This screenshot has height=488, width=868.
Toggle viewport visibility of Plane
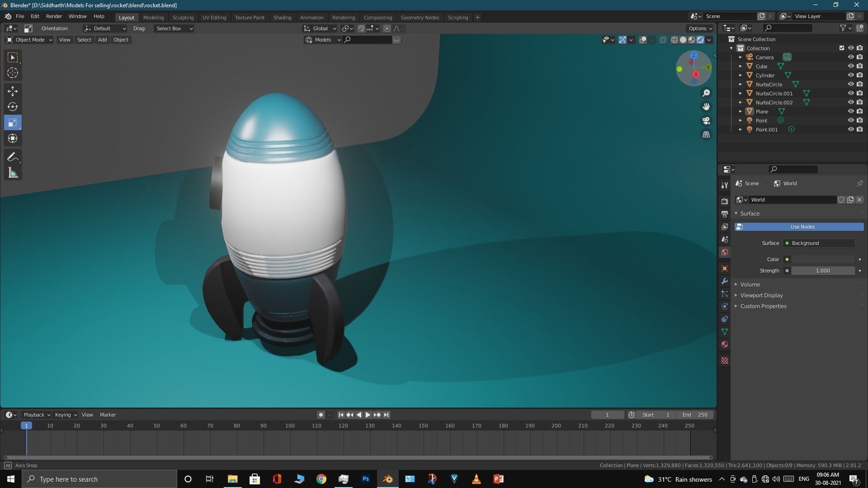click(x=850, y=111)
